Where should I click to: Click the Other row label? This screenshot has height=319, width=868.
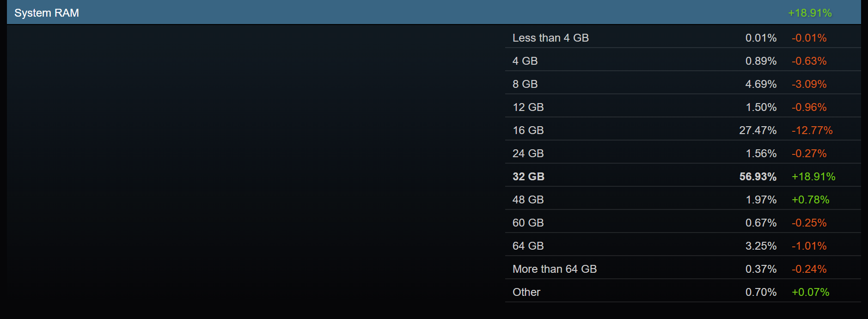[526, 292]
